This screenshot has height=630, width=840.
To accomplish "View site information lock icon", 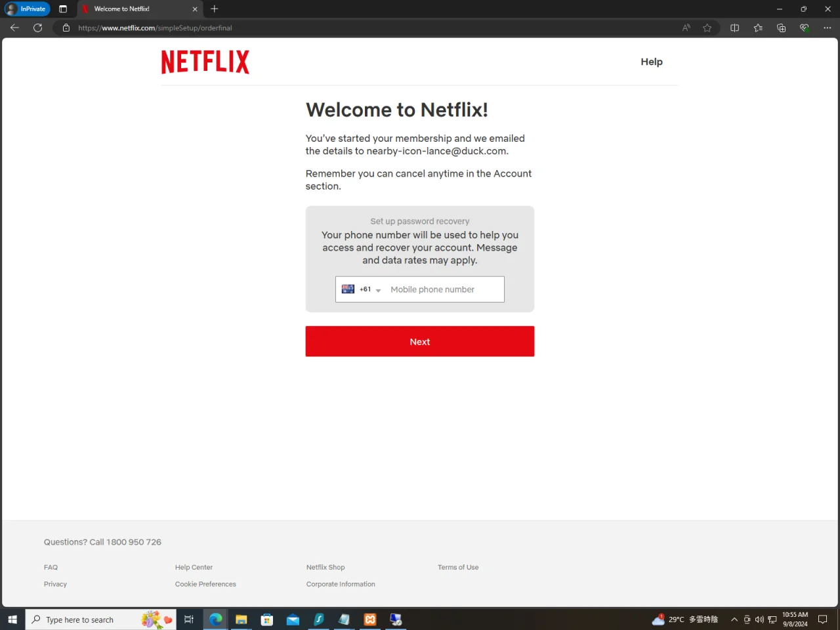I will click(x=66, y=28).
